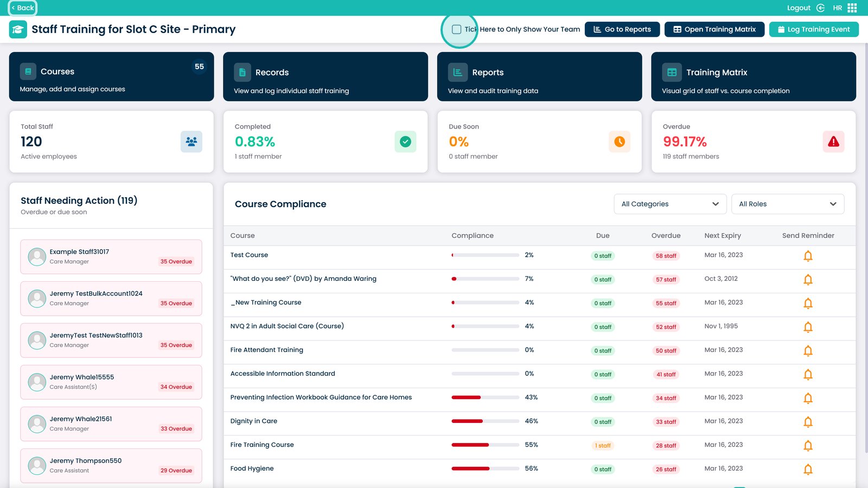The height and width of the screenshot is (488, 868).
Task: Open the All Roles dropdown
Action: [x=787, y=204]
